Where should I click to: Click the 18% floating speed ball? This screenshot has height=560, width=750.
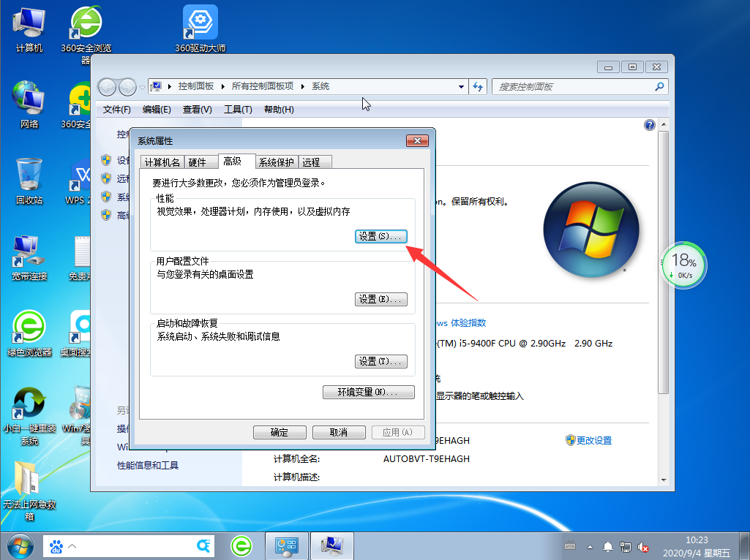coord(683,265)
